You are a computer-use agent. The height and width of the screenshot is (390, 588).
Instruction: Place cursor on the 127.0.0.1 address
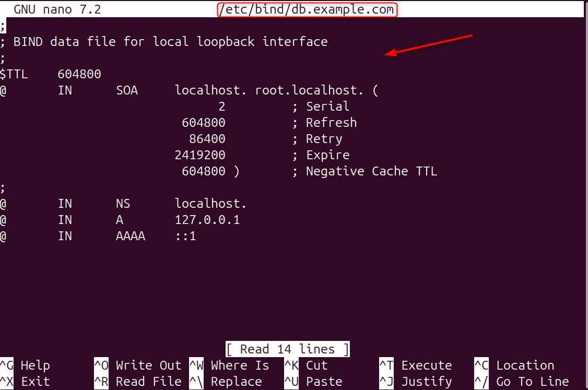coord(207,220)
